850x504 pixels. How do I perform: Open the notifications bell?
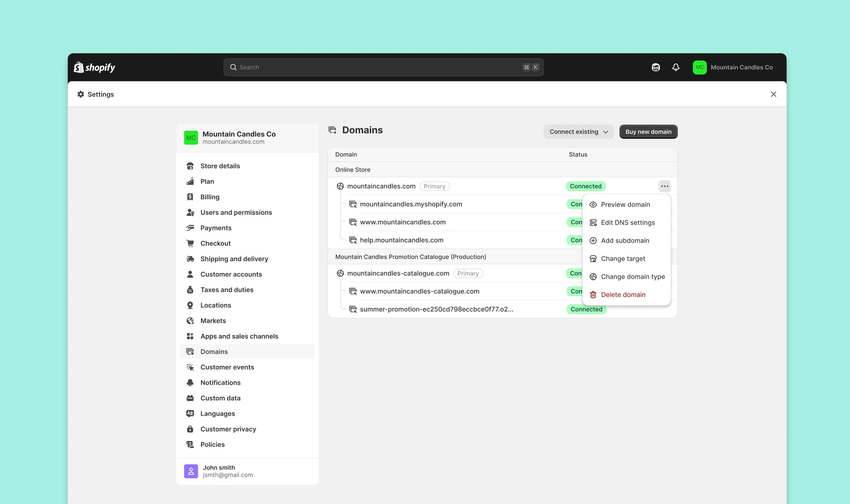(675, 67)
